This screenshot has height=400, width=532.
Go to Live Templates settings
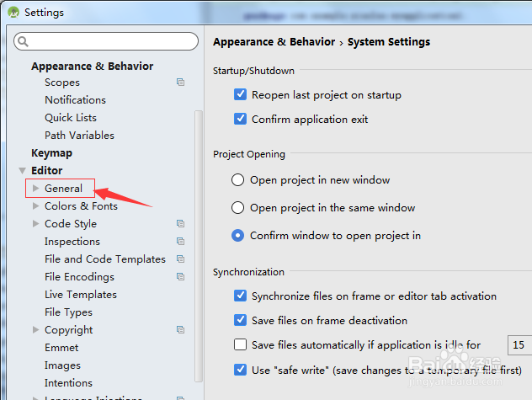(x=80, y=295)
